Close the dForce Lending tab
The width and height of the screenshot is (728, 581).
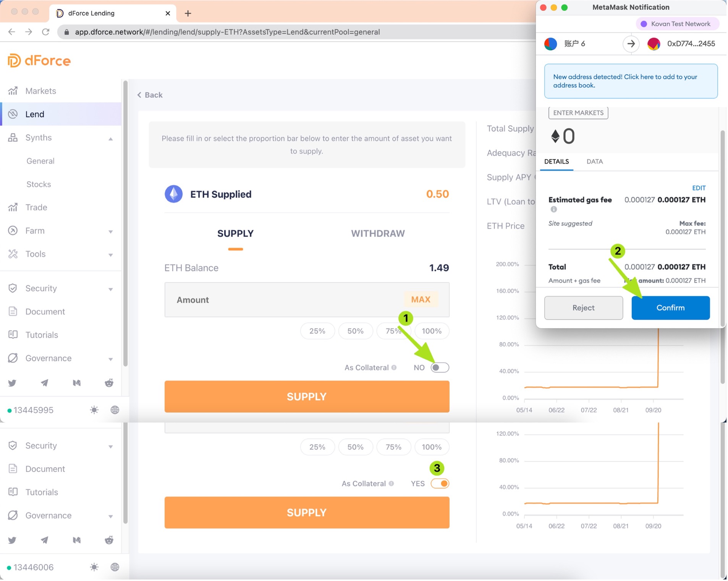click(168, 13)
